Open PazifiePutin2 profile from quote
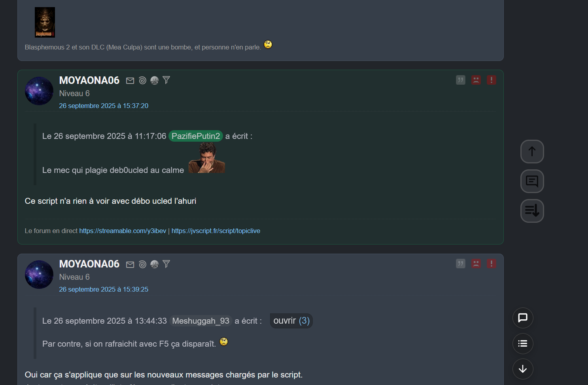Screen dimensions: 588x385 [196, 136]
